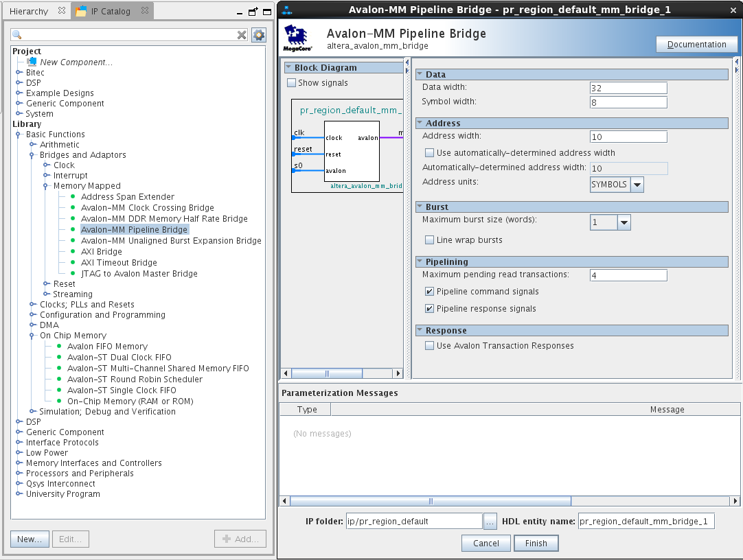Open the Maximum burst size dropdown
The image size is (743, 560).
(x=624, y=222)
